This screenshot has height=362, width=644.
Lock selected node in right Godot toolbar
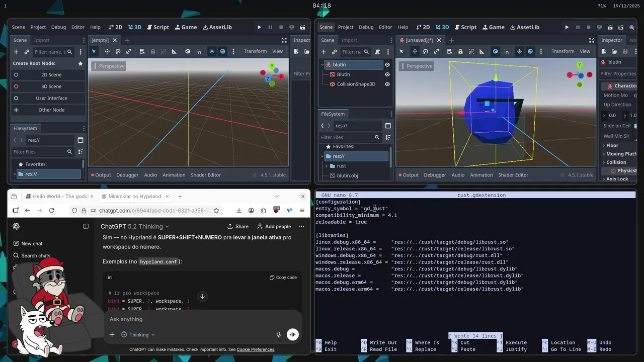pos(460,51)
